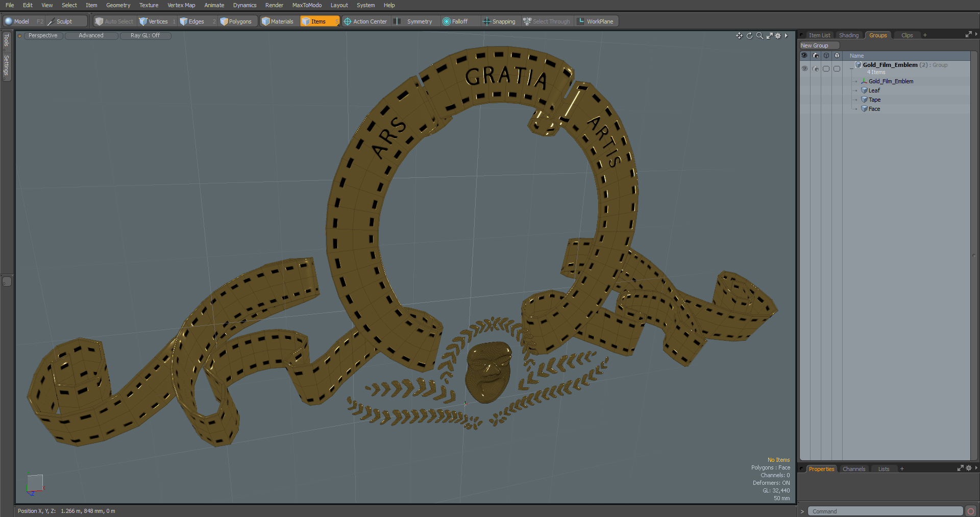Check the second box in Gold_Film_Emblem group row
This screenshot has height=517, width=980.
coord(837,68)
